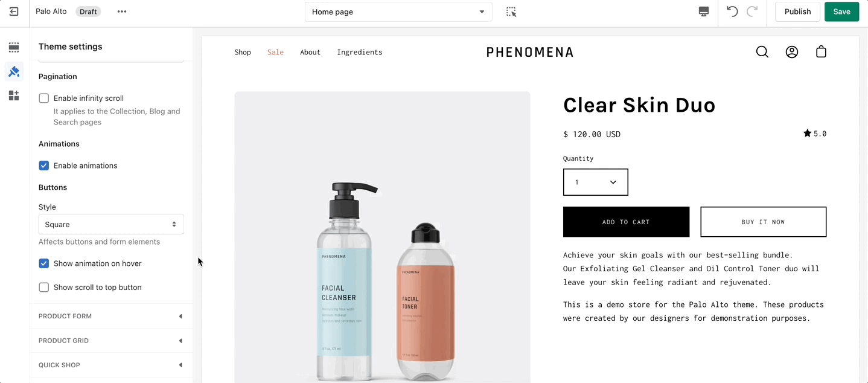Open the Sections panel icon
Screen dimensions: 868x383
[14, 47]
